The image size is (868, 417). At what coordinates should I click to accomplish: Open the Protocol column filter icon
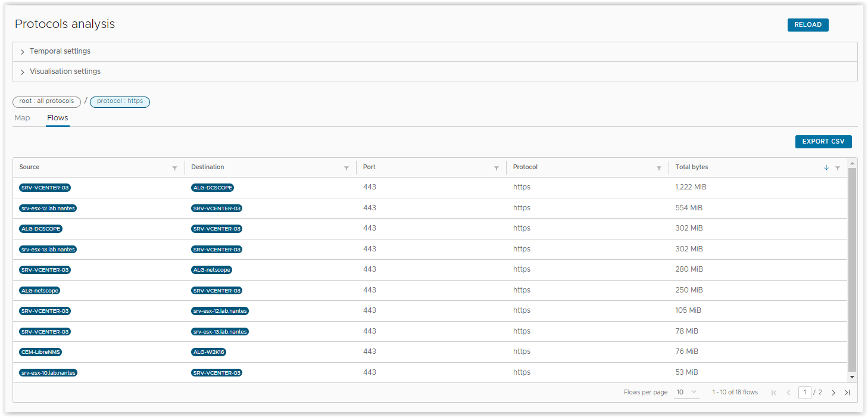pyautogui.click(x=659, y=169)
